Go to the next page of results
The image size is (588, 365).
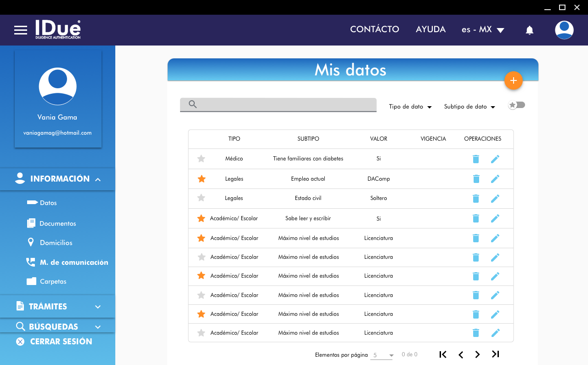coord(478,354)
